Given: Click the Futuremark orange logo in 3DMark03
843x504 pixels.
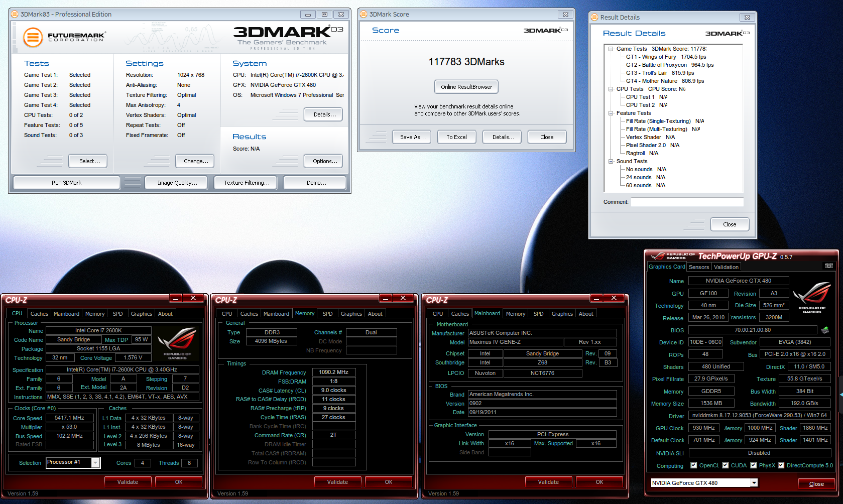Looking at the screenshot, I should point(33,38).
